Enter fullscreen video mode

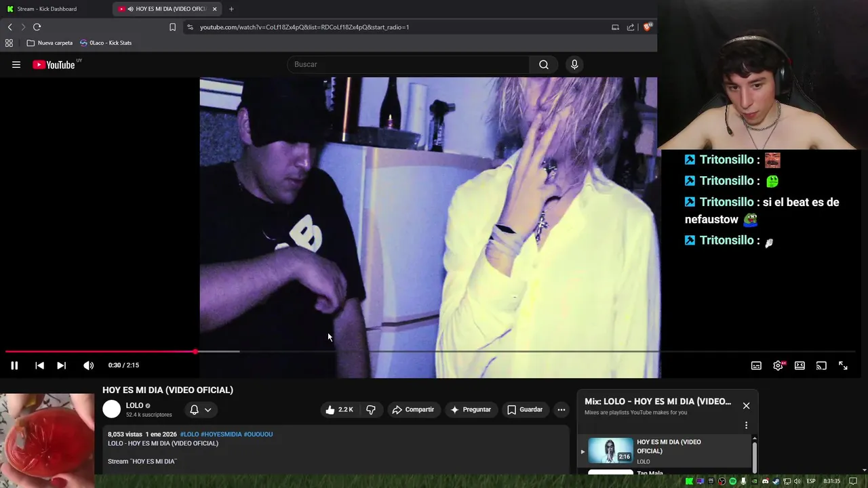click(843, 365)
